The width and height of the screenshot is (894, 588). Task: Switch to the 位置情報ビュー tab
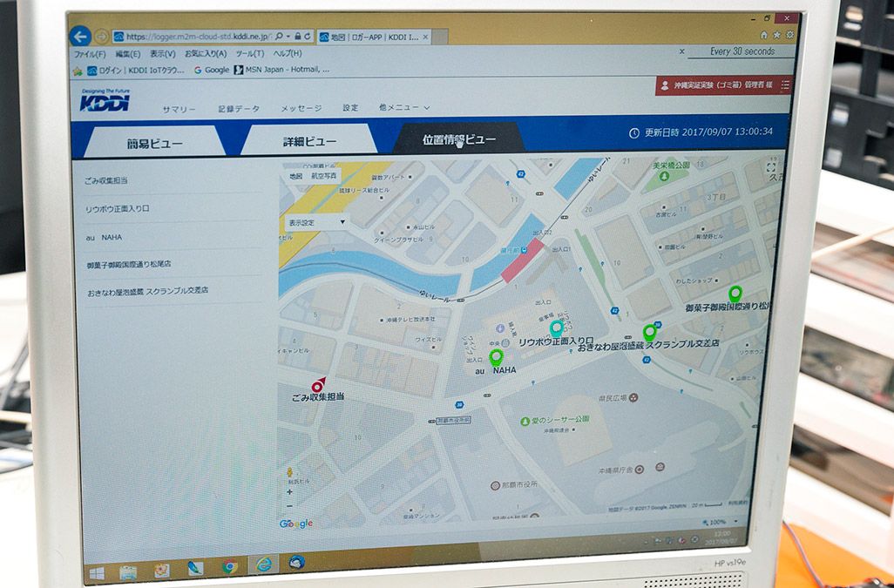pos(459,139)
